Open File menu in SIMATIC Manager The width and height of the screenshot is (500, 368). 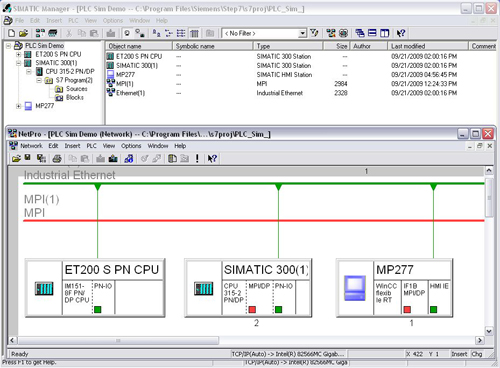19,21
